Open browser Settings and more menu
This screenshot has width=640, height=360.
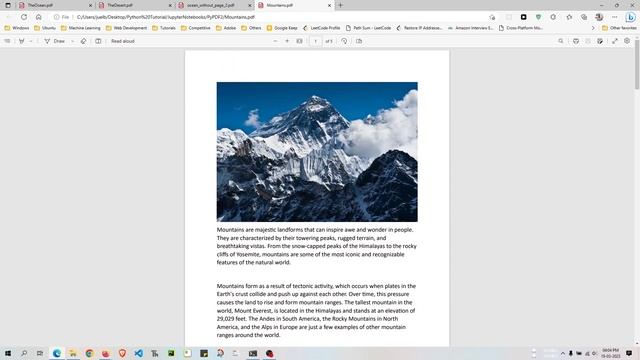(x=615, y=17)
